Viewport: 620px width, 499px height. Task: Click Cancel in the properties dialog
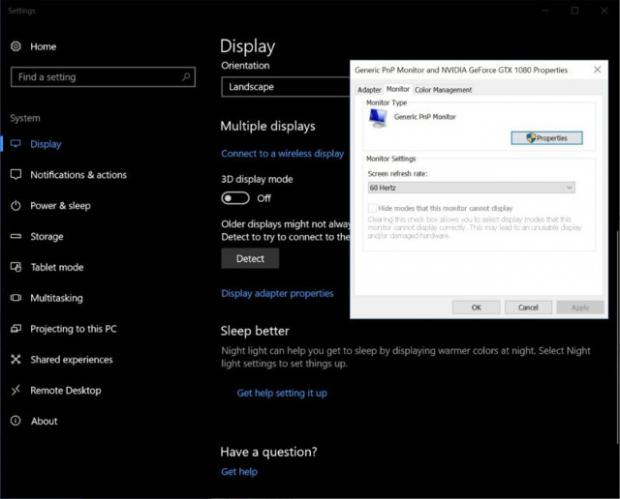coord(528,308)
